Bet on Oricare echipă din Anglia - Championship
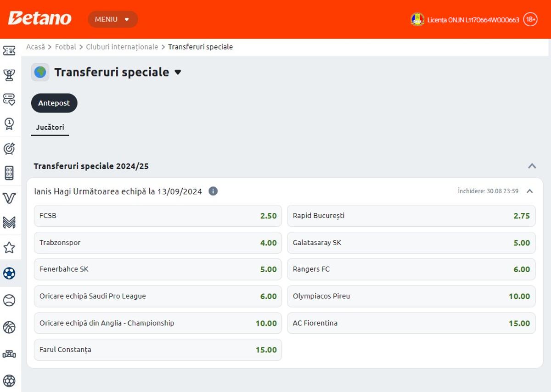The height and width of the screenshot is (392, 551). (x=158, y=323)
